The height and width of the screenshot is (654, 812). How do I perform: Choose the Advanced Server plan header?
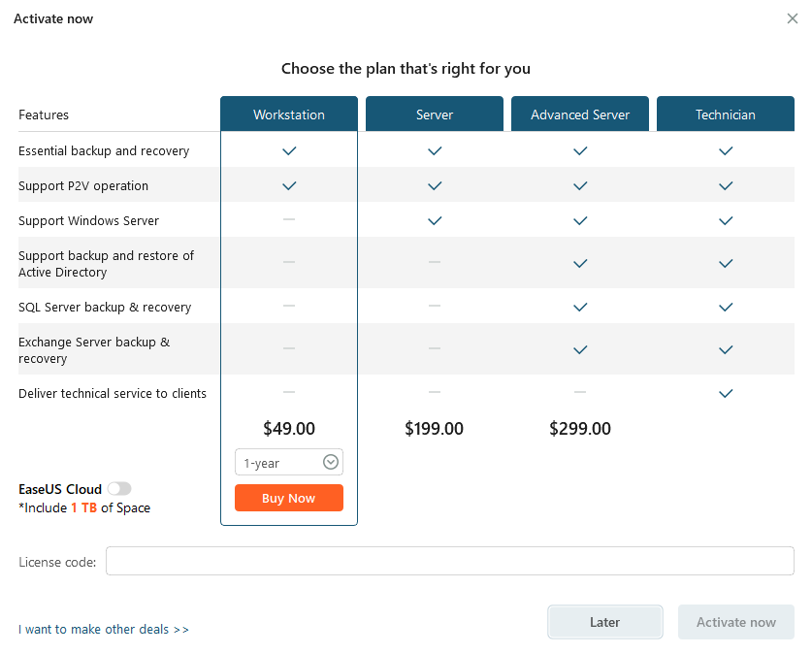point(580,114)
